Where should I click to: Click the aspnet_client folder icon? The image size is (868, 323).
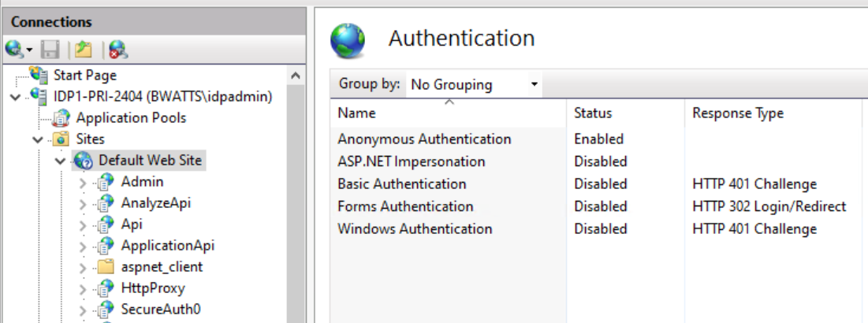[x=105, y=267]
